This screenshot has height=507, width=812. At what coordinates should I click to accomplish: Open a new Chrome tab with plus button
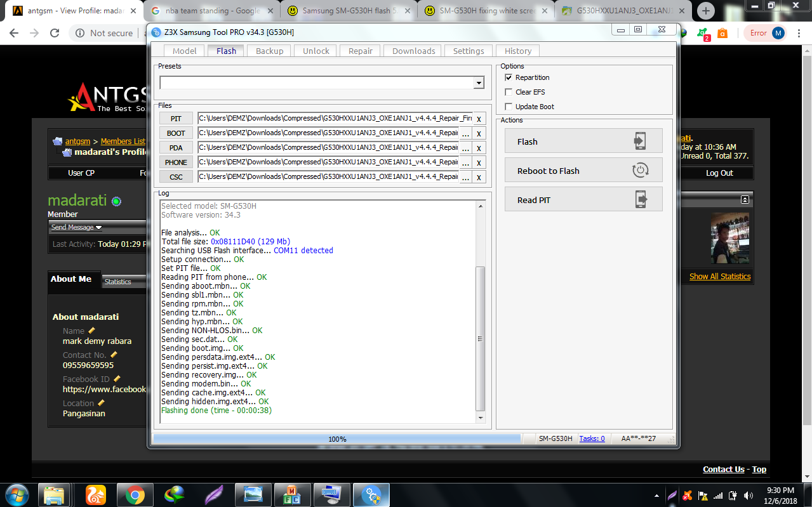705,11
